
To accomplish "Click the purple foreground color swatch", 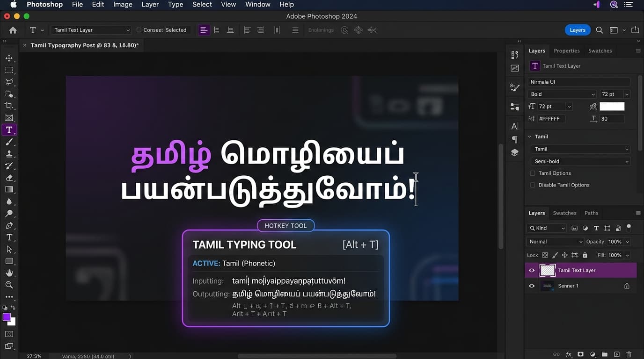I will pyautogui.click(x=7, y=317).
